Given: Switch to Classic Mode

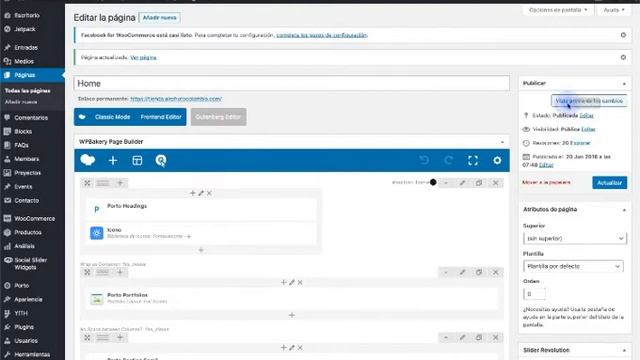Looking at the screenshot, I should coord(112,117).
